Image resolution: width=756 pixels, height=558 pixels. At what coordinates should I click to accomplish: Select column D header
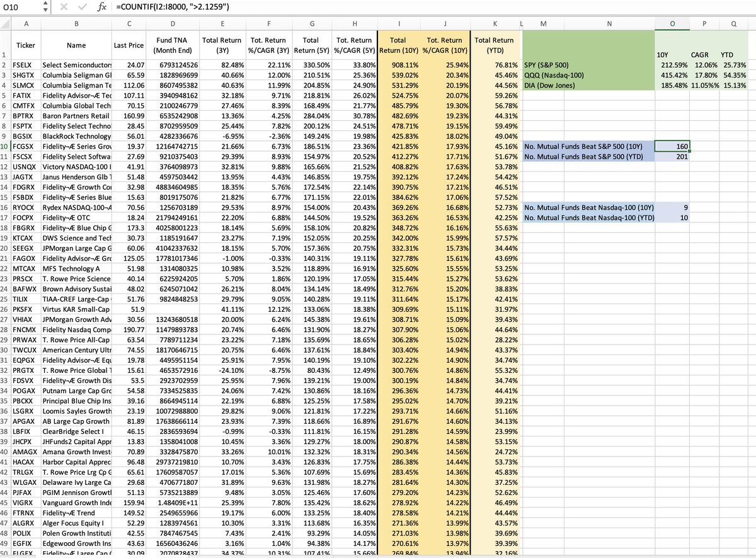click(x=173, y=24)
